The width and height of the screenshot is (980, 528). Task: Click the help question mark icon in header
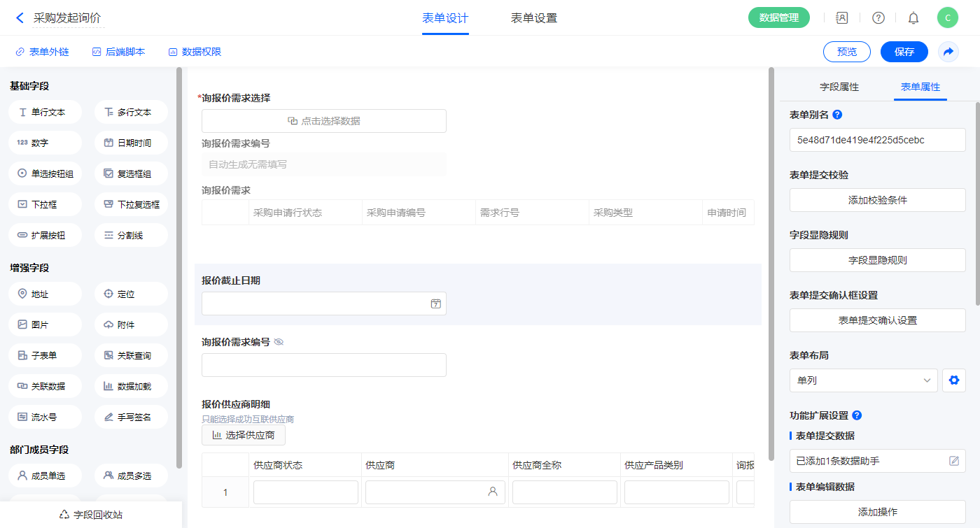(878, 18)
